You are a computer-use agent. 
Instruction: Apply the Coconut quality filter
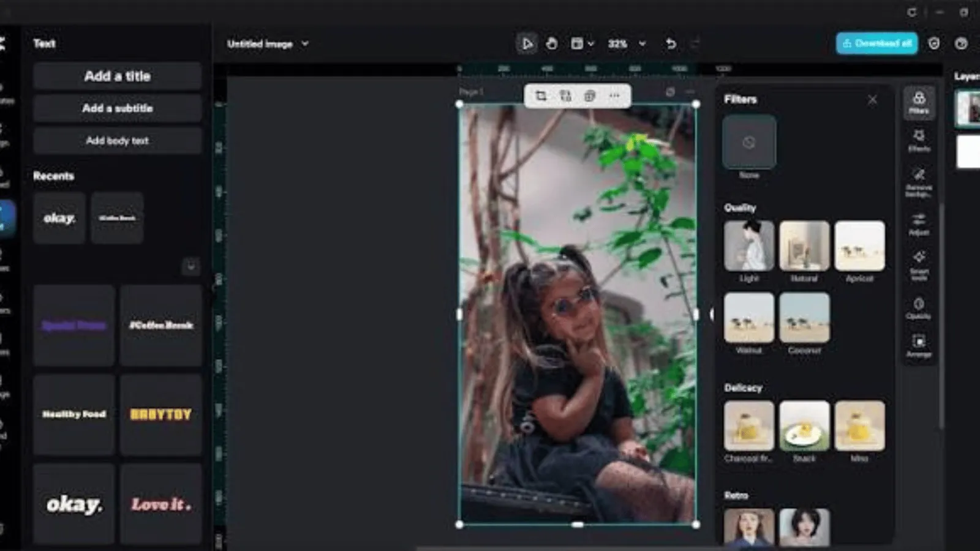pyautogui.click(x=804, y=318)
